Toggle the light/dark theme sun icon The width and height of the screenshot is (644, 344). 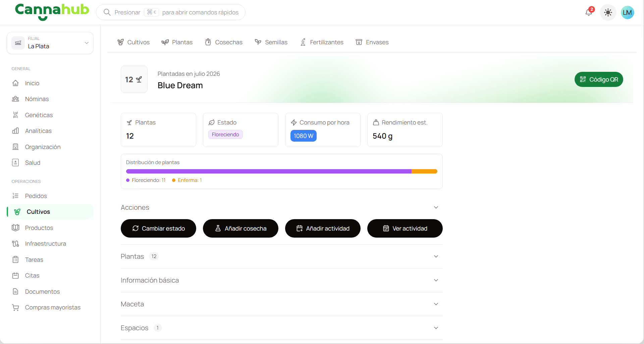tap(608, 12)
